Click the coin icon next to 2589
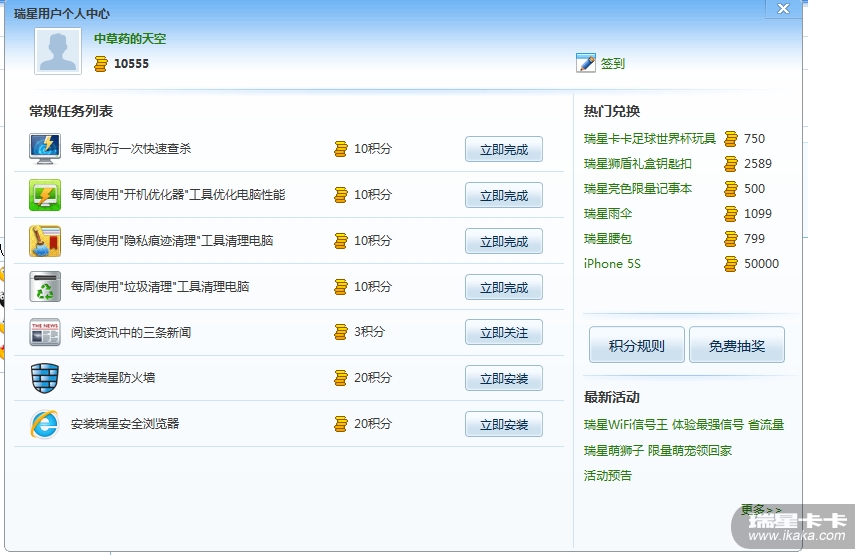This screenshot has width=864, height=555. tap(731, 164)
